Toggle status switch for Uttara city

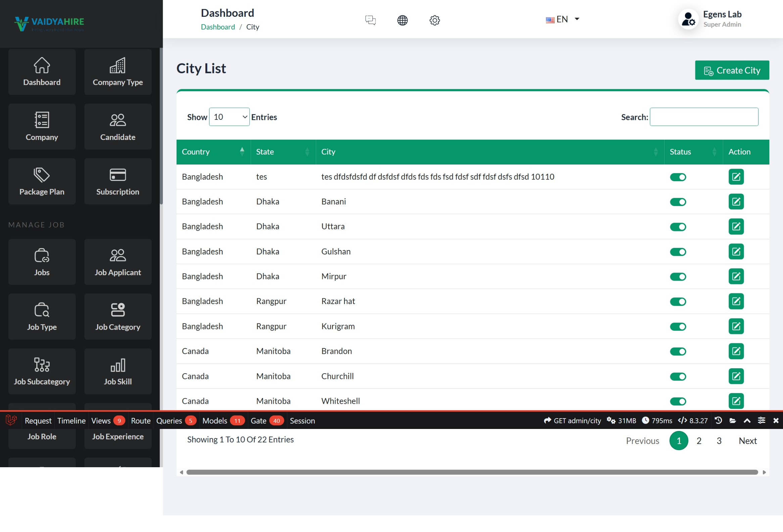(678, 227)
